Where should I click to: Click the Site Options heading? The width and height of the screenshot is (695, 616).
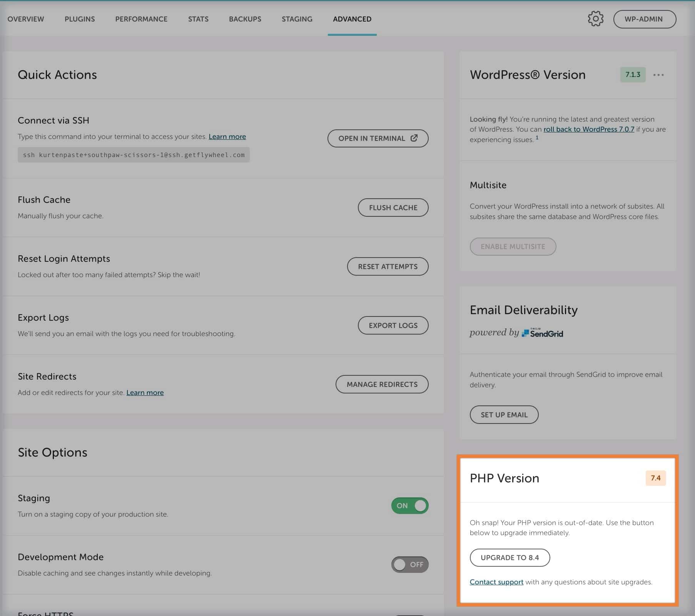pyautogui.click(x=53, y=452)
